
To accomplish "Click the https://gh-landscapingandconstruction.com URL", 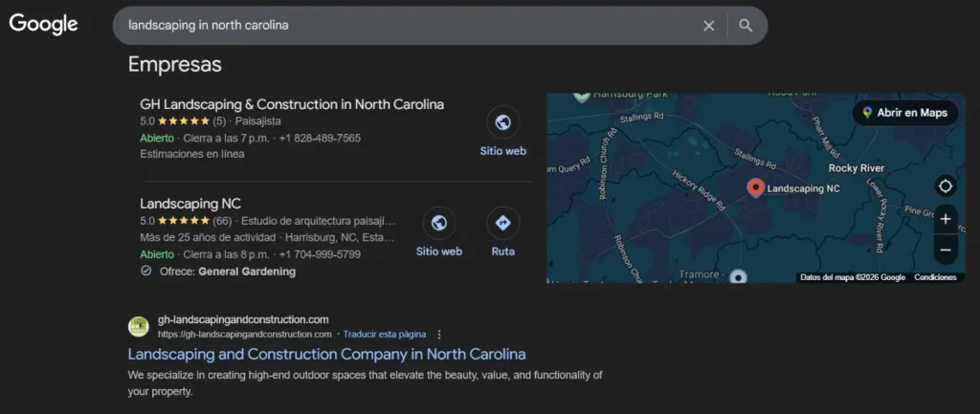I will point(244,334).
